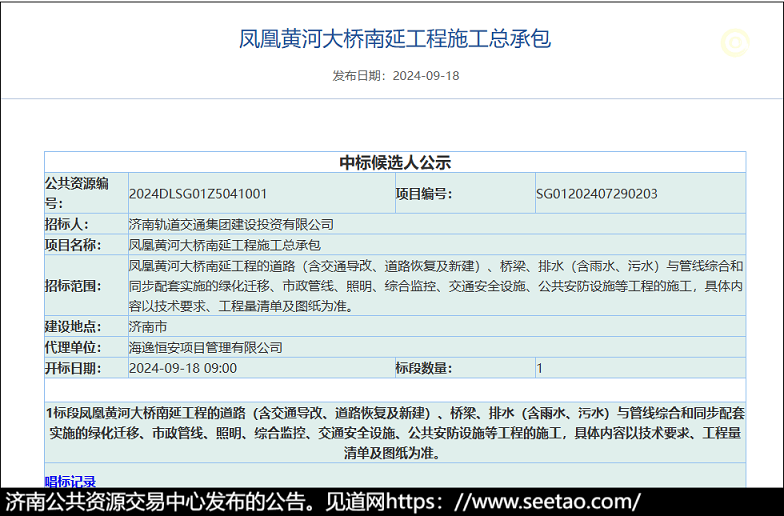The image size is (784, 516).
Task: Open the 唱标记录 link
Action: (x=70, y=481)
